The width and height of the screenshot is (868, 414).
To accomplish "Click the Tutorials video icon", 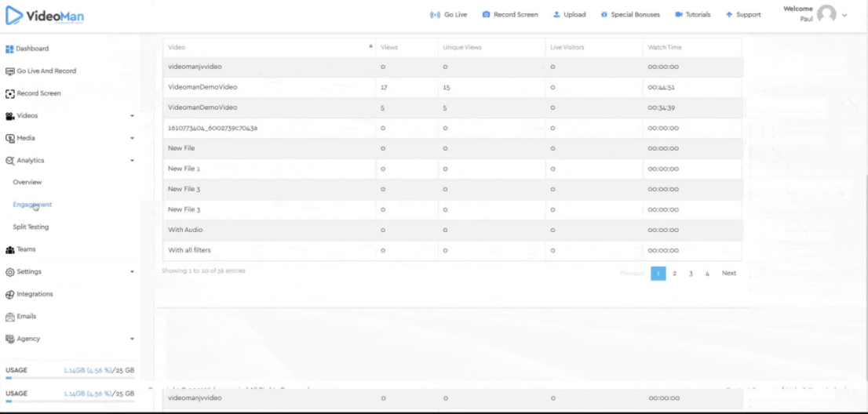I will (x=679, y=14).
